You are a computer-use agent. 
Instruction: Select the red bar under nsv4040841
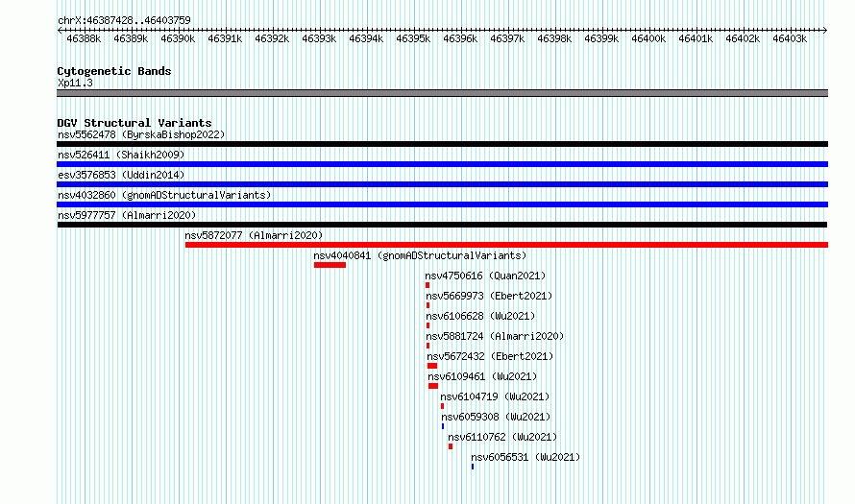(x=330, y=265)
